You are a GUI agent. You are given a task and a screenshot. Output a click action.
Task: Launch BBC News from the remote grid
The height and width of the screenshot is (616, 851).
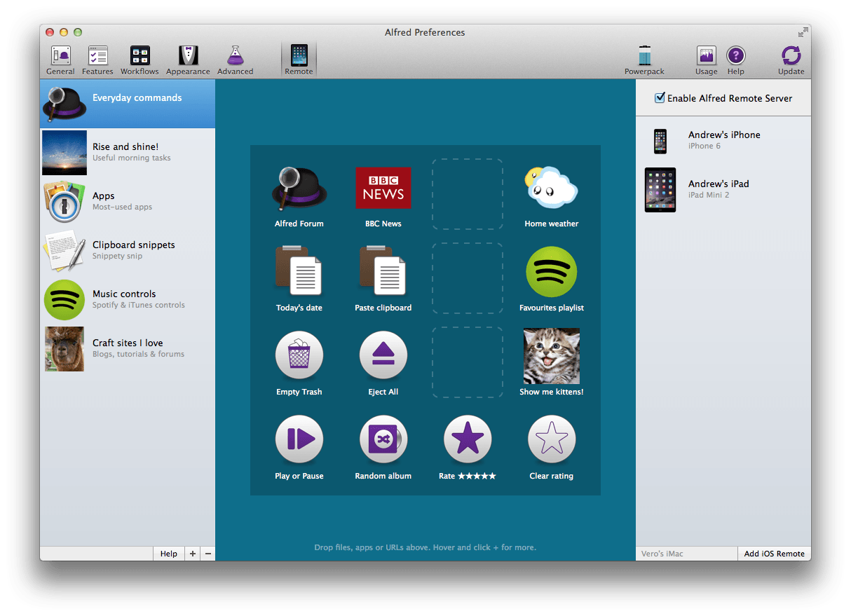point(383,188)
